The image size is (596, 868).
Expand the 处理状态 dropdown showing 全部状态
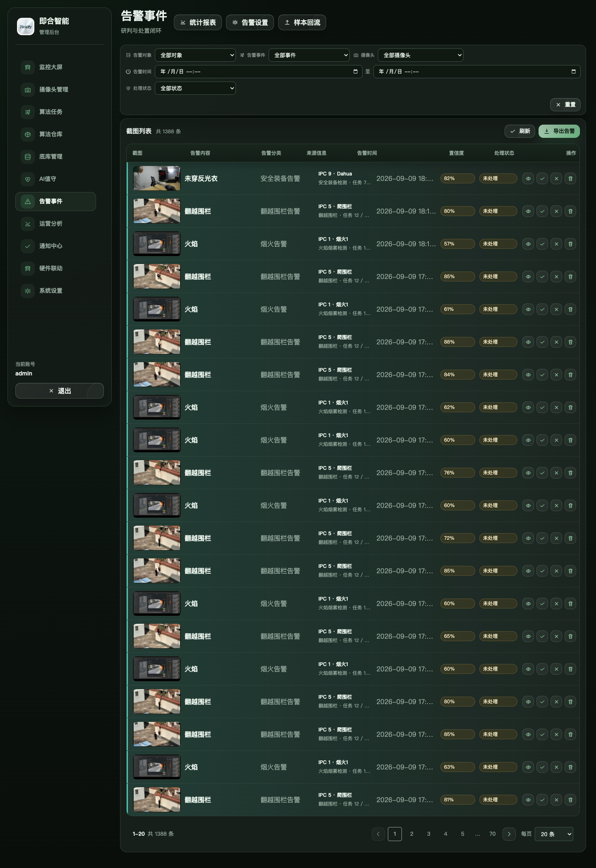195,88
